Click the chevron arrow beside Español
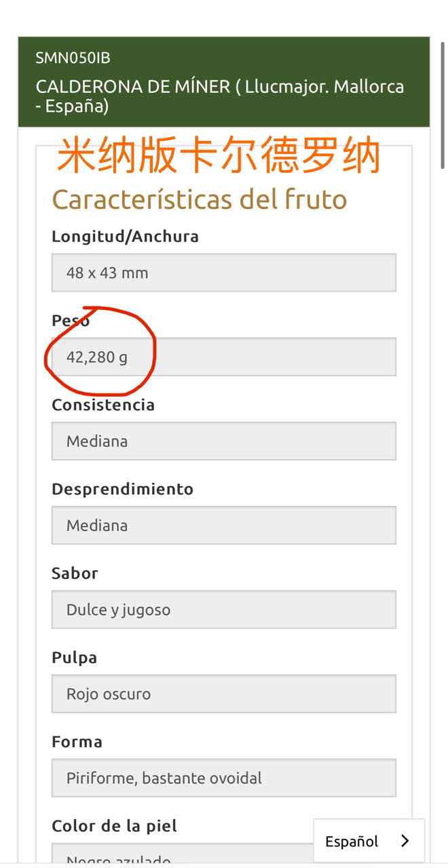The image size is (448, 868). coord(405,841)
